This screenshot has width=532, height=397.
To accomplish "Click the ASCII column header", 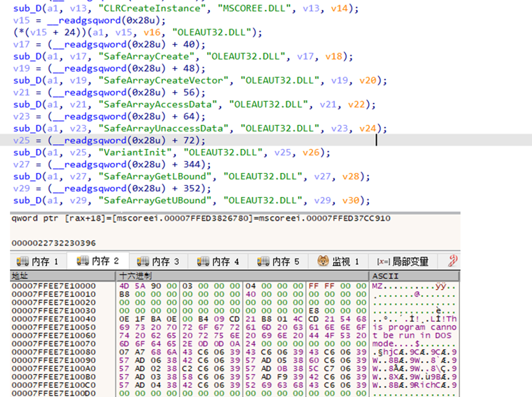I will [414, 276].
